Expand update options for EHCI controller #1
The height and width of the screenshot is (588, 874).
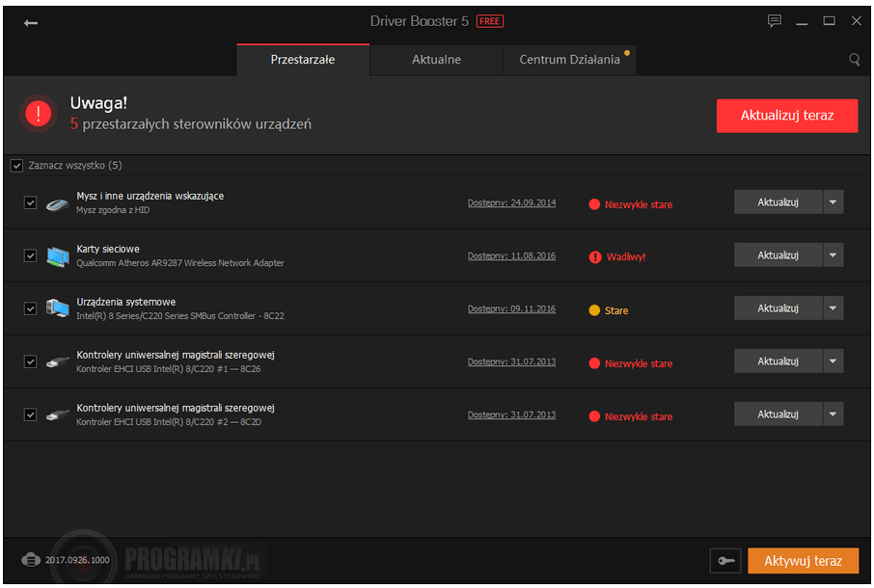(x=833, y=361)
